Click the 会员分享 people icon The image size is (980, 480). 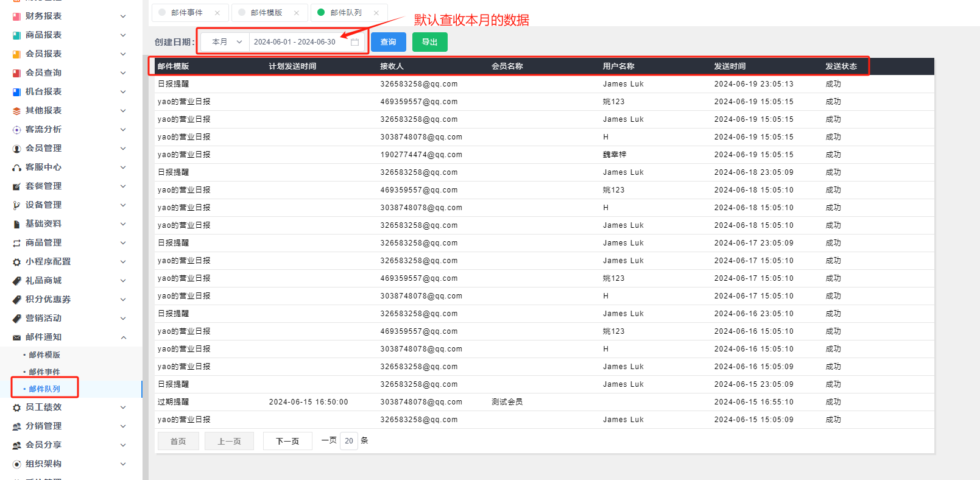click(x=16, y=445)
